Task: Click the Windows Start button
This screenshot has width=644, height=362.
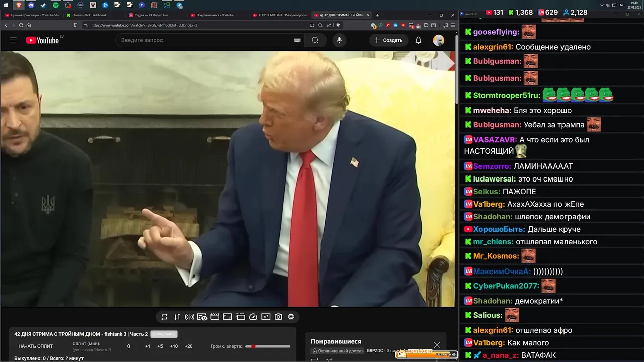Action: tap(7, 5)
